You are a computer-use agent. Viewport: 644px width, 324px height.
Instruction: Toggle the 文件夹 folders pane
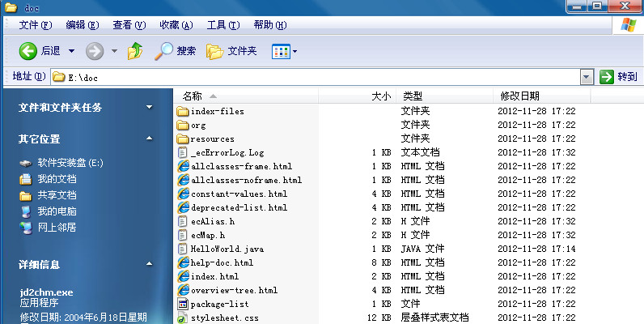point(231,51)
